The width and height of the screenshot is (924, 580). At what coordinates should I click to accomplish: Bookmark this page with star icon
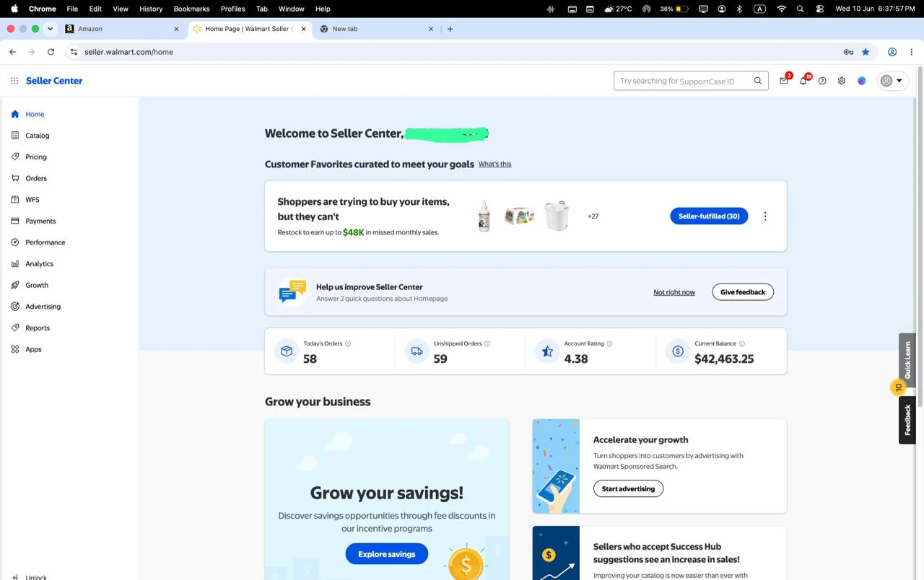[866, 52]
